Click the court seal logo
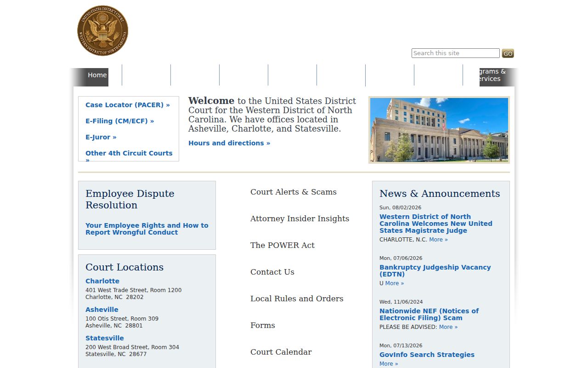Screen dimensions: 588x368 [102, 31]
